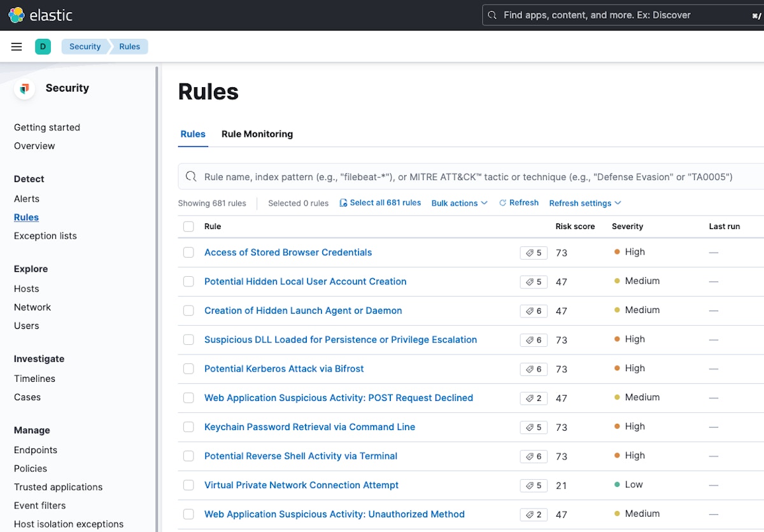
Task: Click the Security breadcrumb
Action: [x=85, y=46]
